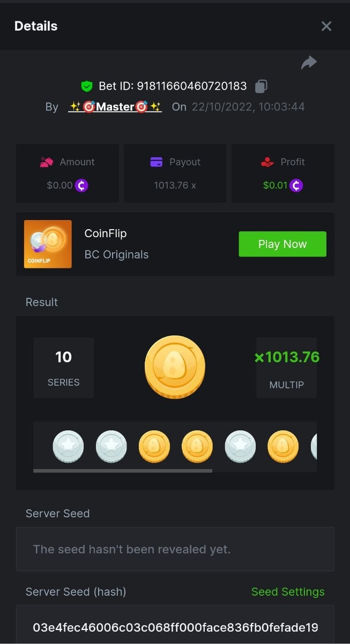Click the coin series horizontal scrollbar
Screen dimensions: 350x644
[122, 471]
